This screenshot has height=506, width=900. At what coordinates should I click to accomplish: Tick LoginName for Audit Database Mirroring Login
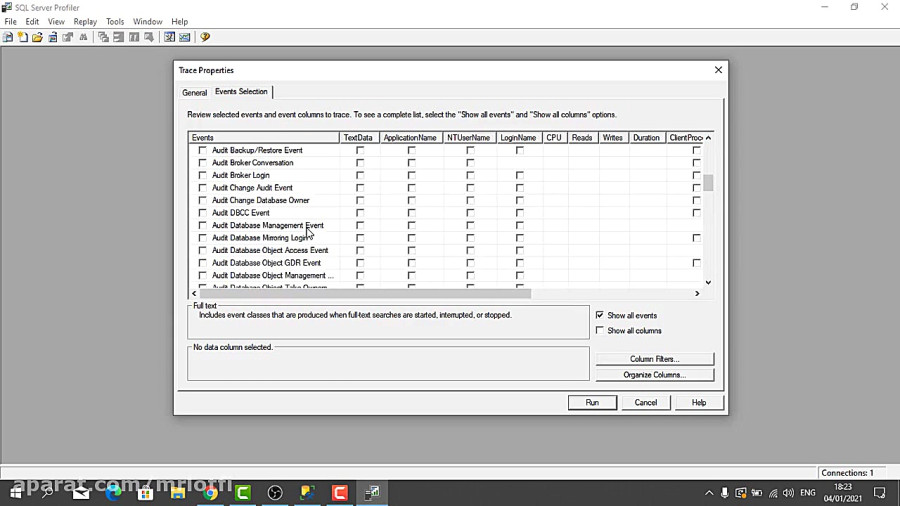519,238
